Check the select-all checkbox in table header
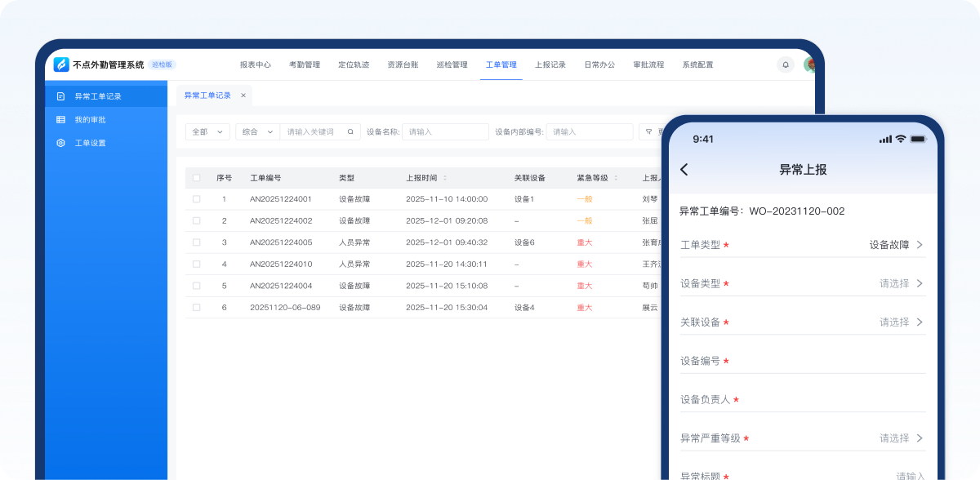The height and width of the screenshot is (480, 980). click(x=196, y=177)
